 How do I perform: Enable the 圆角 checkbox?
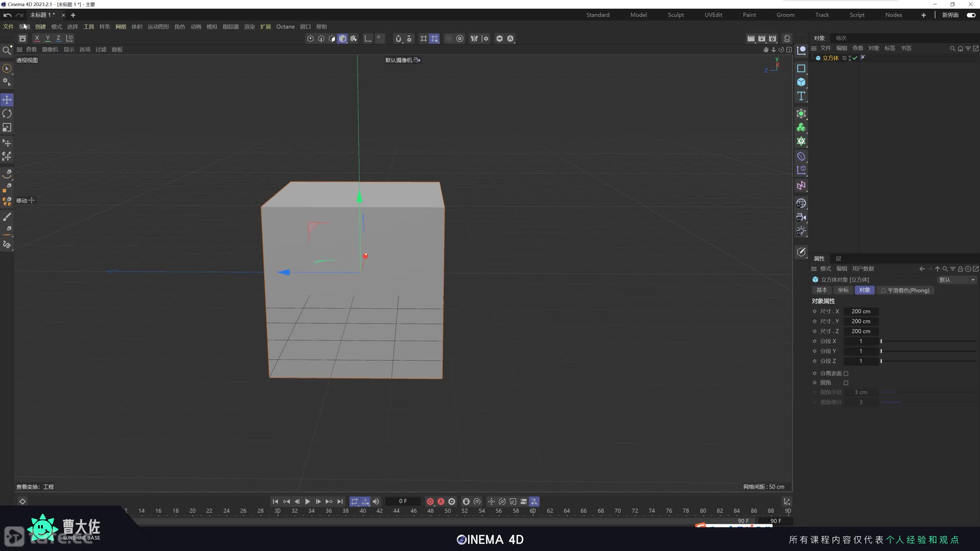tap(846, 383)
